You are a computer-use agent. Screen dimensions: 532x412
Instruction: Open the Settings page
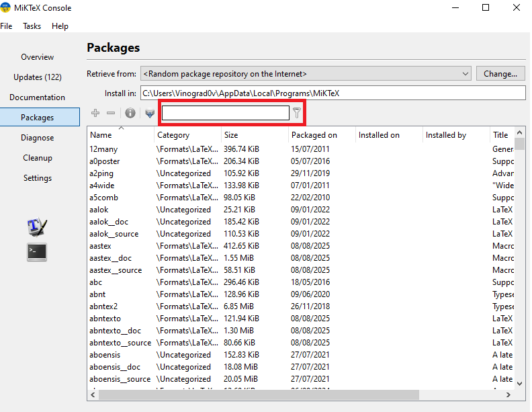[x=38, y=178]
